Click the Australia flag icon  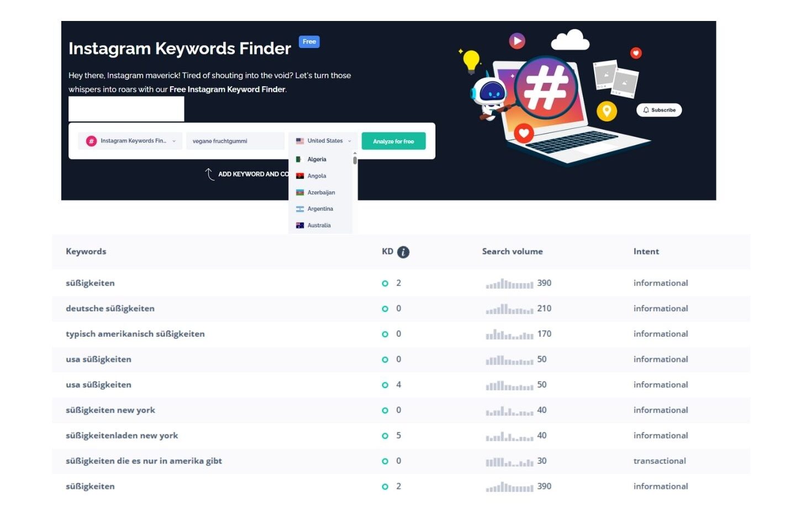pos(300,226)
